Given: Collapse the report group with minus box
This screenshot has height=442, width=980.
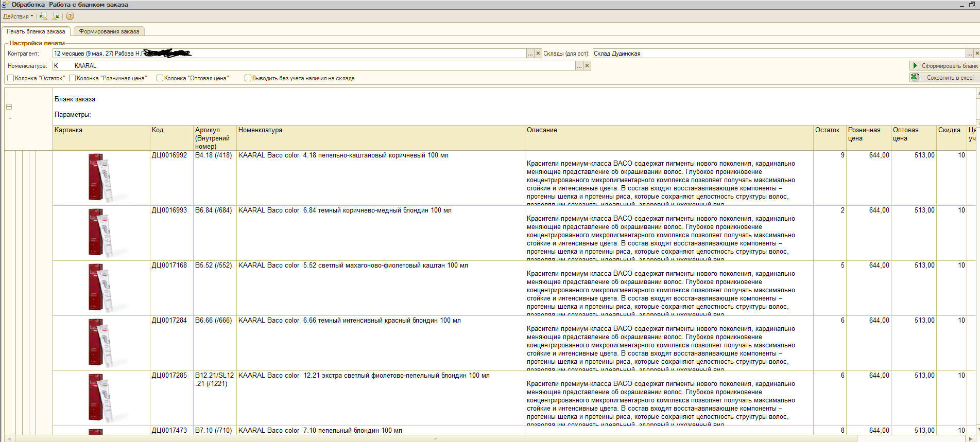Looking at the screenshot, I should click(9, 107).
